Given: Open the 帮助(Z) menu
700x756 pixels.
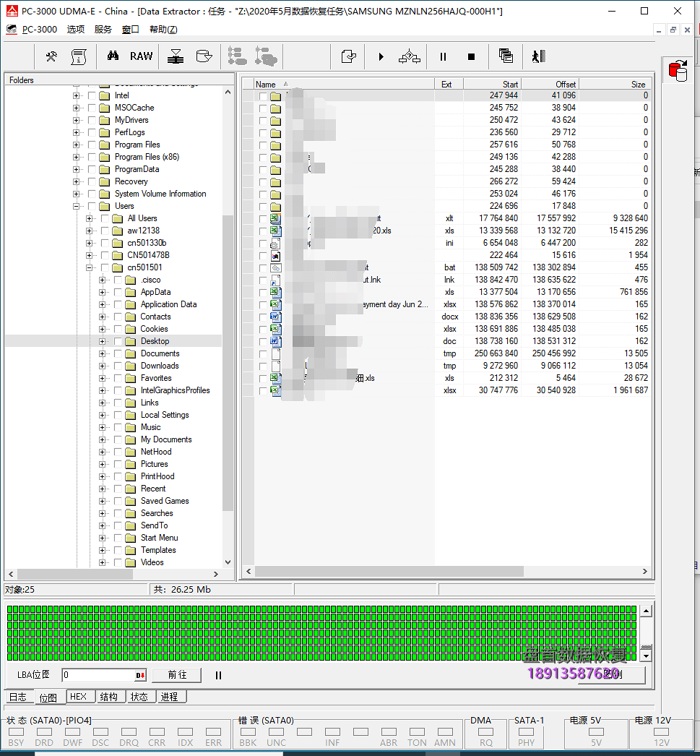Looking at the screenshot, I should 163,30.
